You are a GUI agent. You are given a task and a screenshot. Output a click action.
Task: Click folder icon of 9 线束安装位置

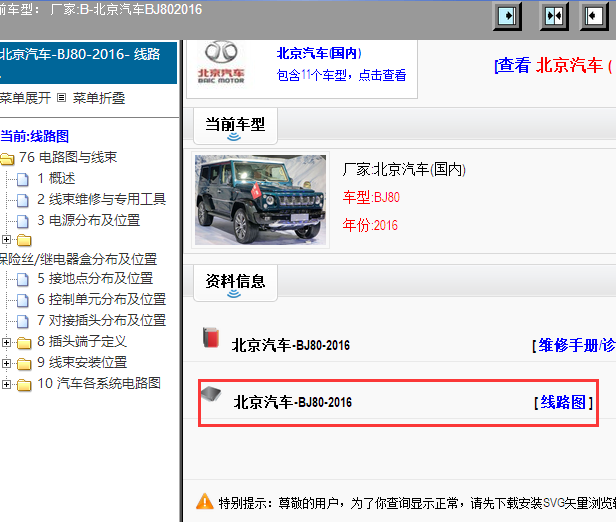pos(24,364)
